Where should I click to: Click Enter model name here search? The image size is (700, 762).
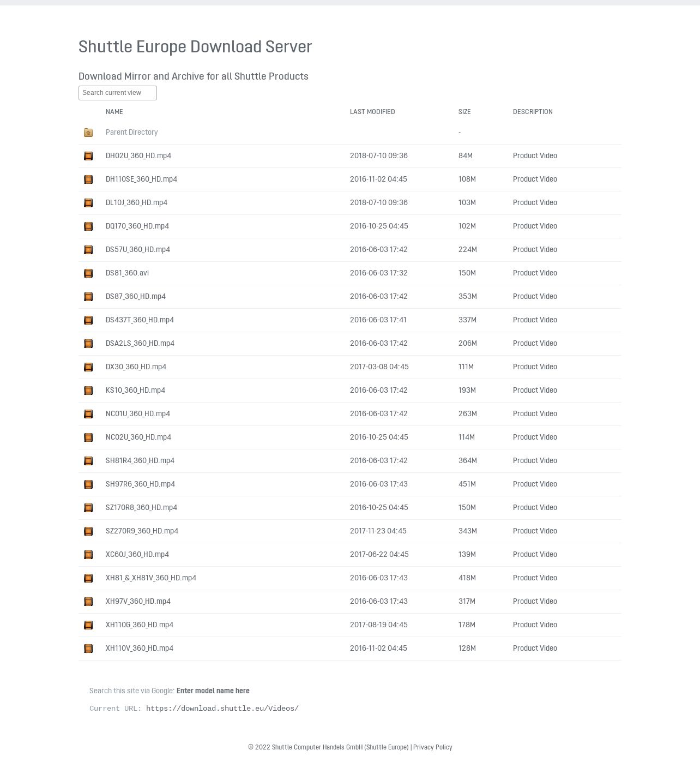[213, 691]
